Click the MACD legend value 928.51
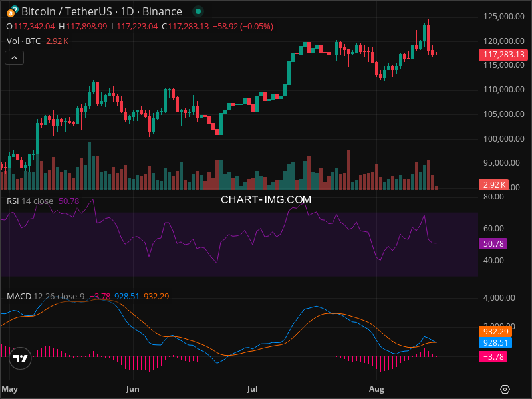The height and width of the screenshot is (399, 532). coord(126,296)
